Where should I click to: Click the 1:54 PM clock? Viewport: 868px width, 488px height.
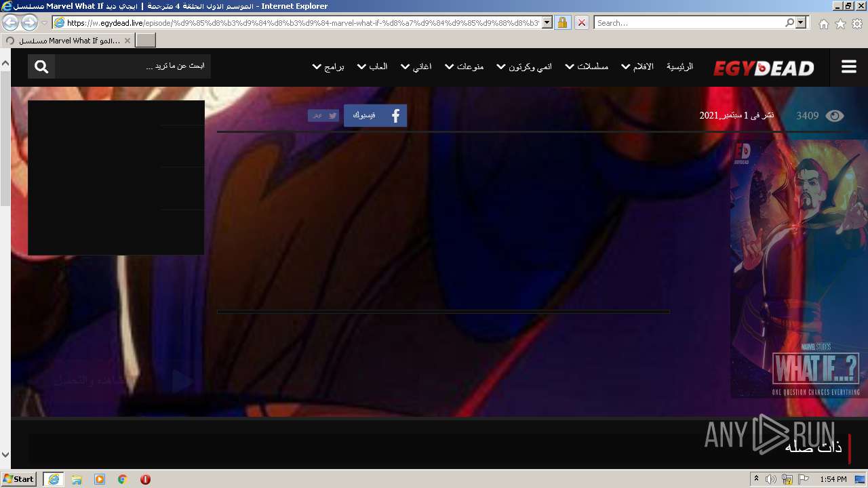point(833,479)
